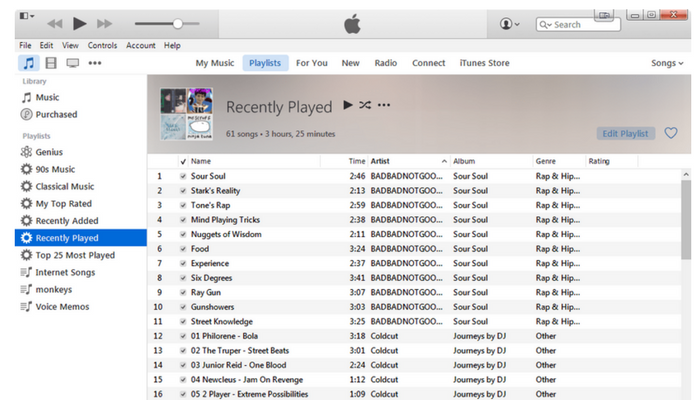Uncheck the Stark's Reality checkbox

183,191
